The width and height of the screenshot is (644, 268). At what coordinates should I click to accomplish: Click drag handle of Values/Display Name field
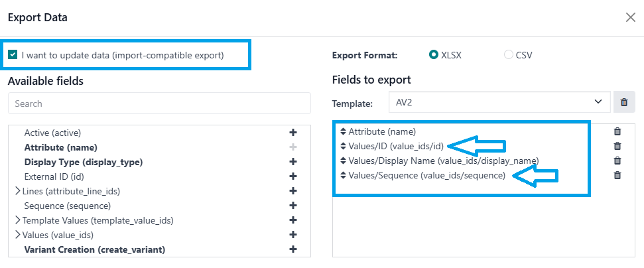click(x=342, y=161)
